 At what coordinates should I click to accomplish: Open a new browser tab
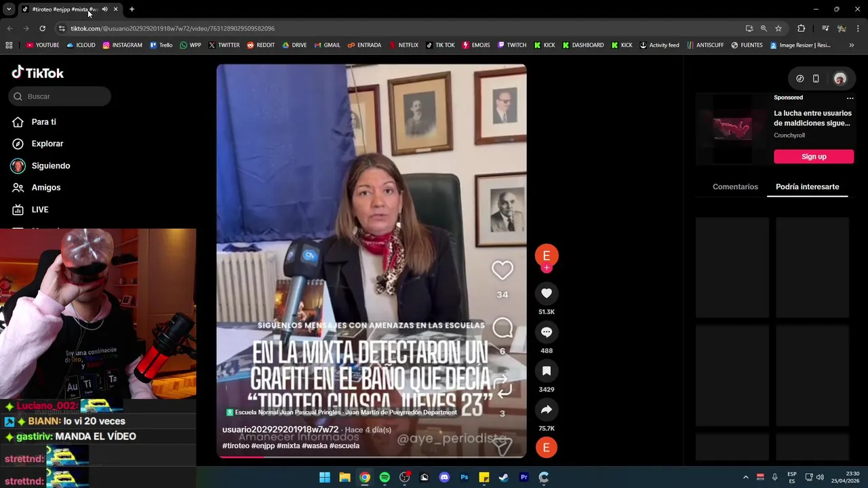pyautogui.click(x=132, y=9)
